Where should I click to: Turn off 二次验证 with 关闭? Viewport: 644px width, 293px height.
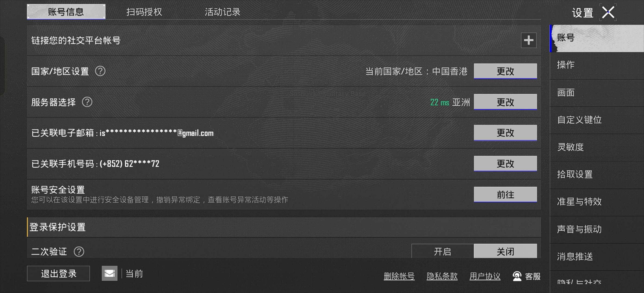(x=505, y=251)
